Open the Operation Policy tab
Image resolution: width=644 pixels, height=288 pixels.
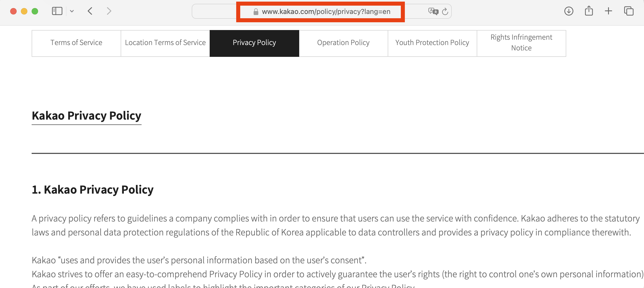pyautogui.click(x=343, y=43)
